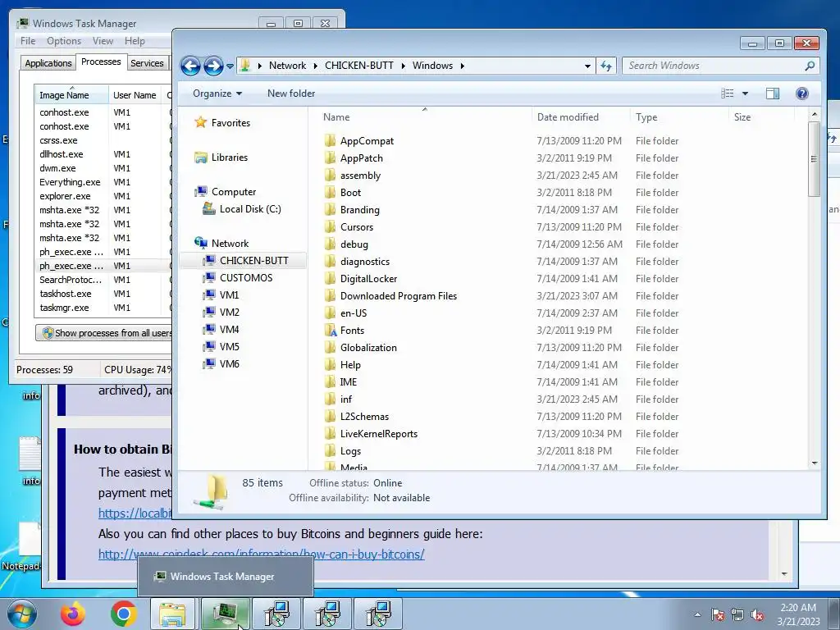Open recent pages dropdown arrow
The image size is (840, 630).
point(230,66)
